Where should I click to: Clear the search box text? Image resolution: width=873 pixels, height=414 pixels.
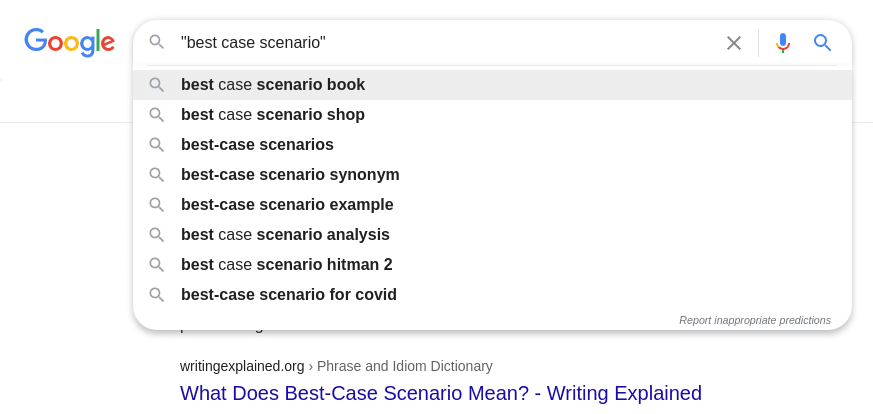pos(734,43)
